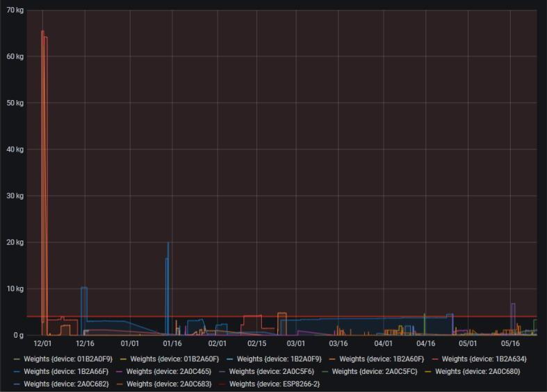Image resolution: width=547 pixels, height=392 pixels.
Task: Show only the ESP8266-2 series label
Action: (274, 384)
